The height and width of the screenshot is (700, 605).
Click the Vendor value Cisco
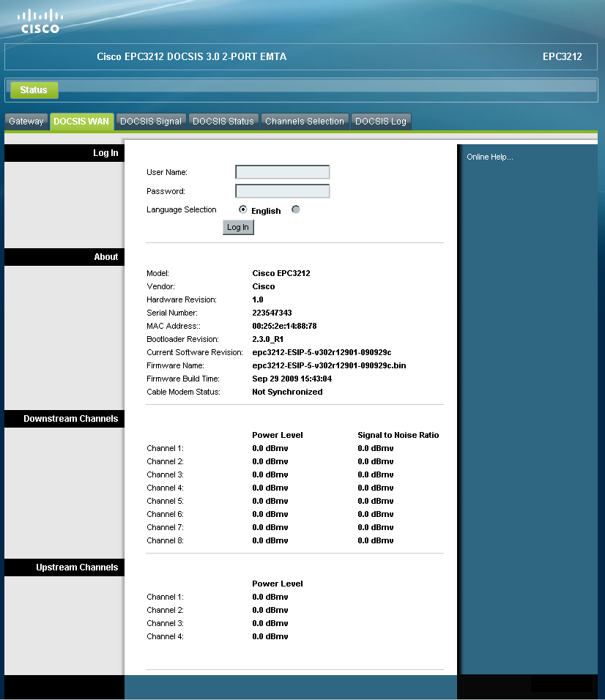(x=264, y=286)
